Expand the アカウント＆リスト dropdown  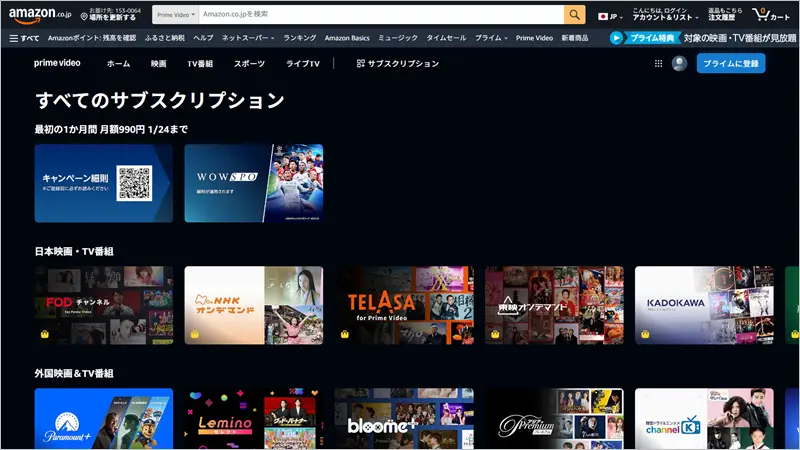[663, 18]
